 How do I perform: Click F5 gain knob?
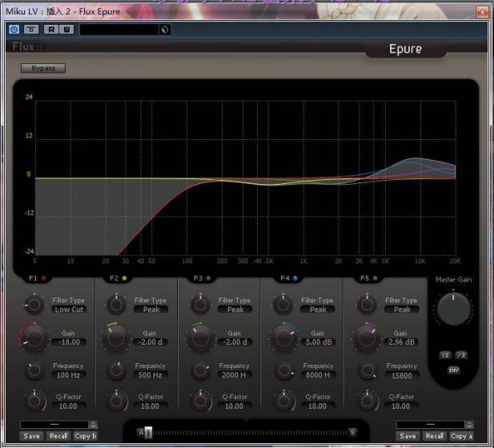pos(367,338)
